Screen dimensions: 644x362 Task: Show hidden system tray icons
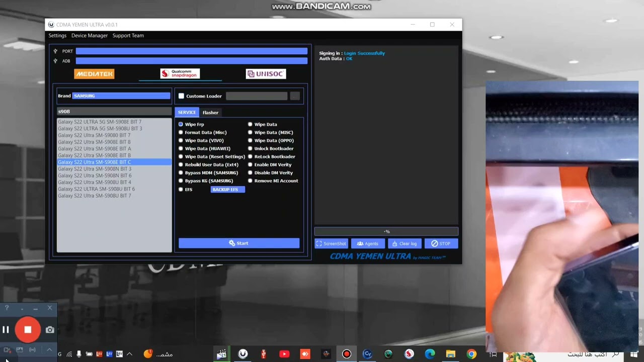[129, 354]
